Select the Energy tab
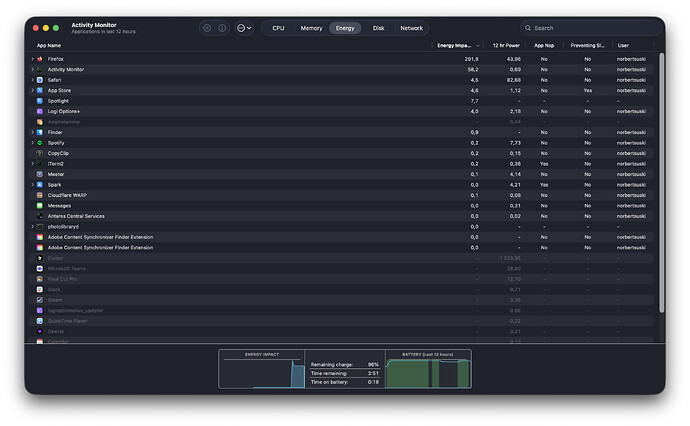The image size is (690, 426). tap(345, 28)
